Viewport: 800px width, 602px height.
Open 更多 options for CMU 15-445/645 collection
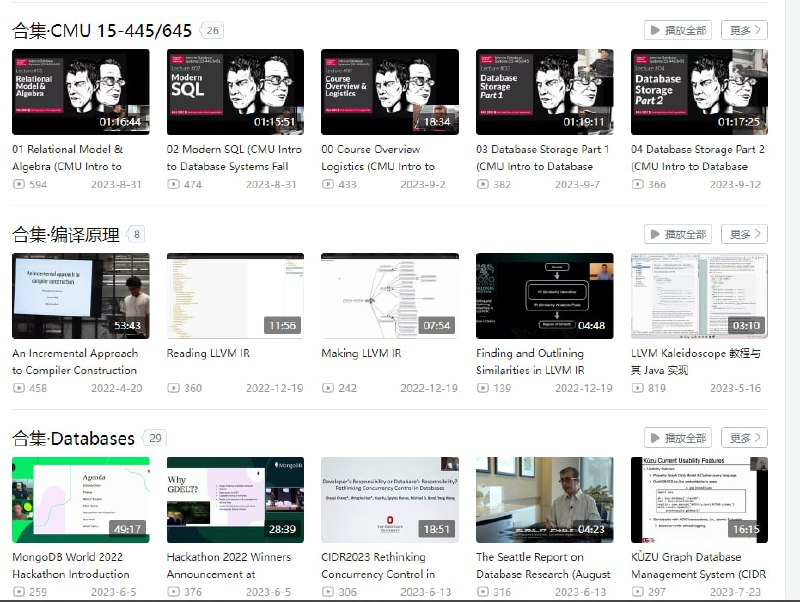(745, 30)
